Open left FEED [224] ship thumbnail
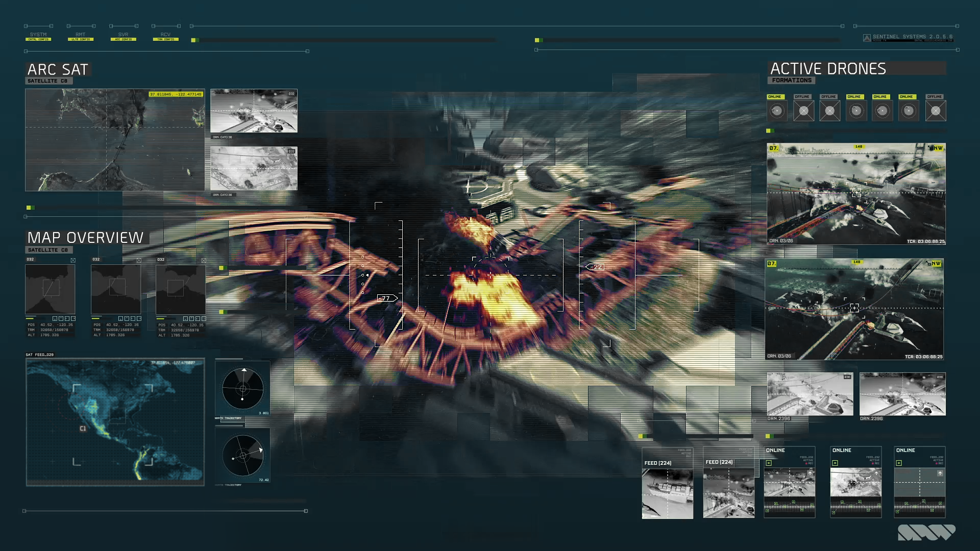The image size is (980, 551). click(668, 494)
